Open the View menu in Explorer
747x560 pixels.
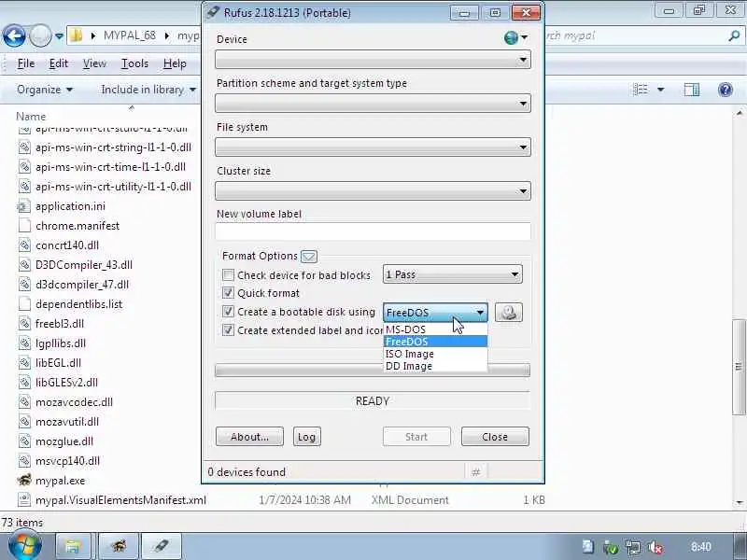click(x=94, y=63)
